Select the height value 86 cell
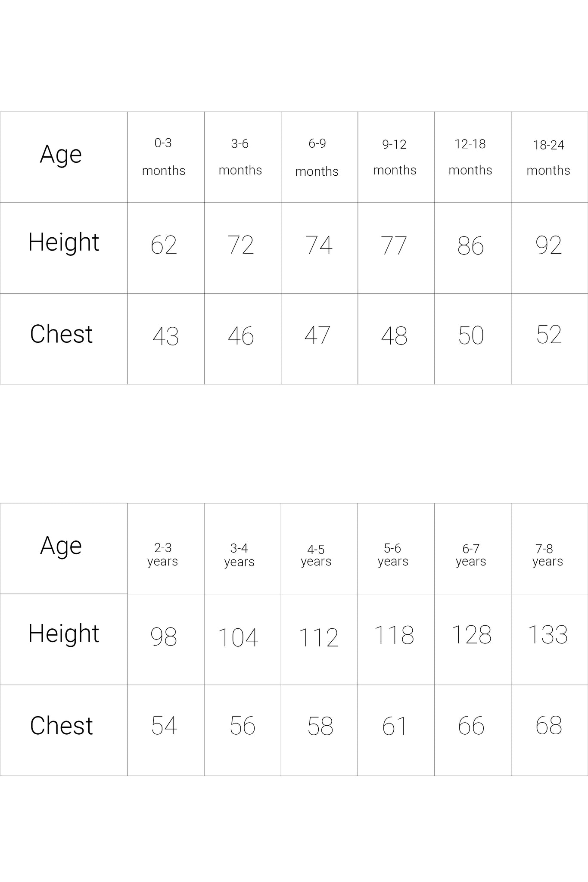 471,245
